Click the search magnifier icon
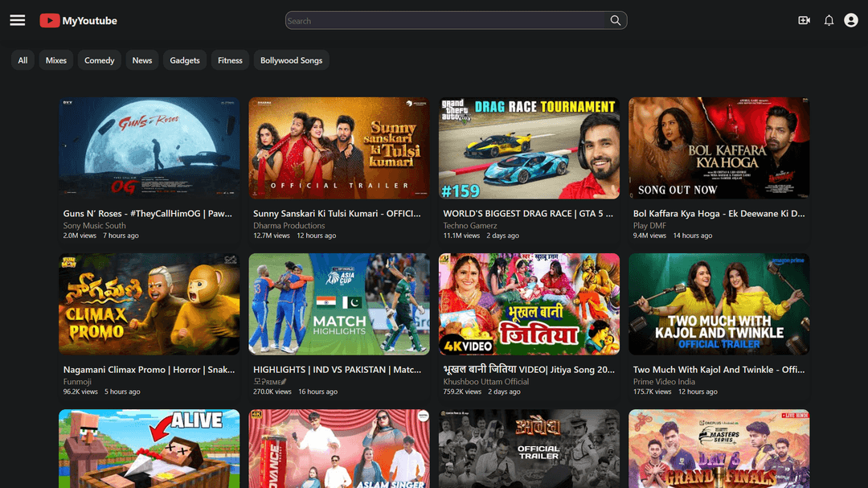The width and height of the screenshot is (868, 488). (x=616, y=21)
